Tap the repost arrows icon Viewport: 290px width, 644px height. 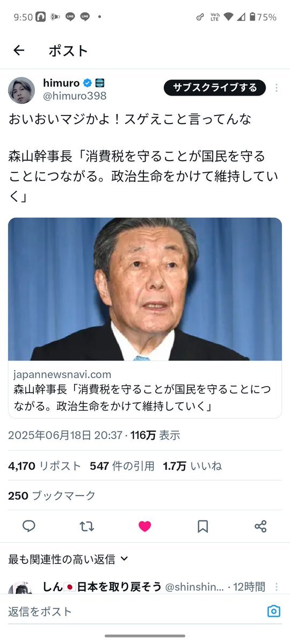(x=86, y=526)
